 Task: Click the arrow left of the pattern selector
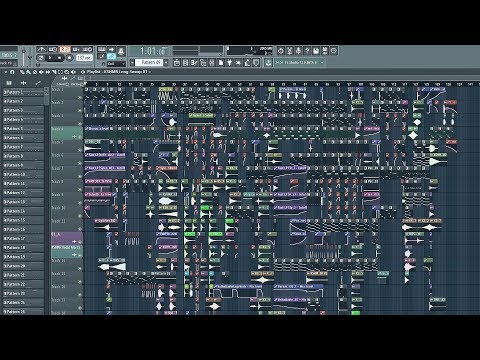[x=132, y=62]
